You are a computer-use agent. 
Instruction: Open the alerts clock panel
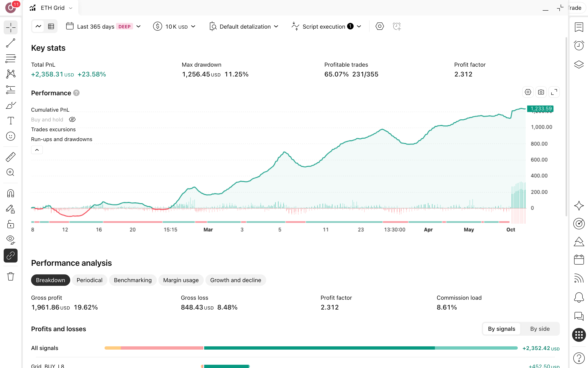(579, 45)
